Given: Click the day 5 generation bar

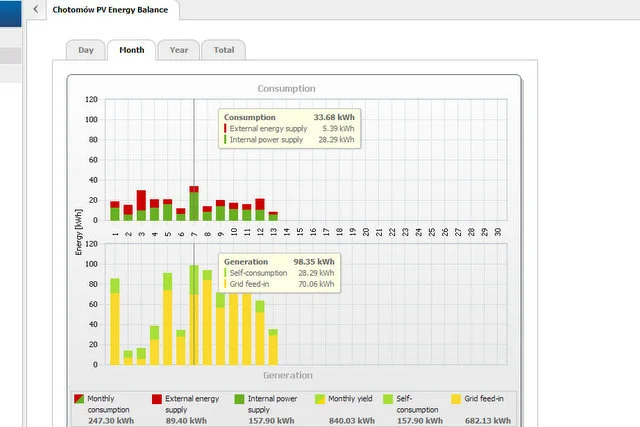Looking at the screenshot, I should 168,319.
